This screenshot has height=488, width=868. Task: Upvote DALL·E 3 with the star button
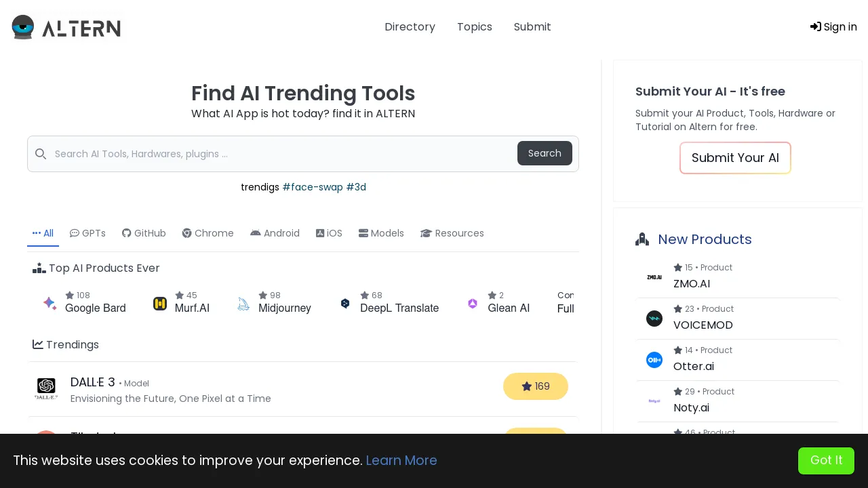[x=535, y=386]
